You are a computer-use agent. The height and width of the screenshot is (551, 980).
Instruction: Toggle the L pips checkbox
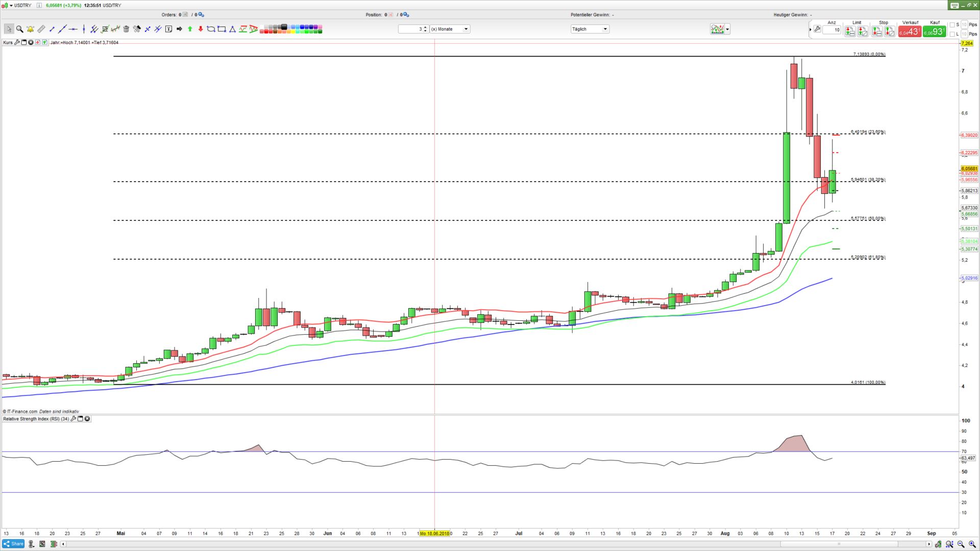click(952, 34)
